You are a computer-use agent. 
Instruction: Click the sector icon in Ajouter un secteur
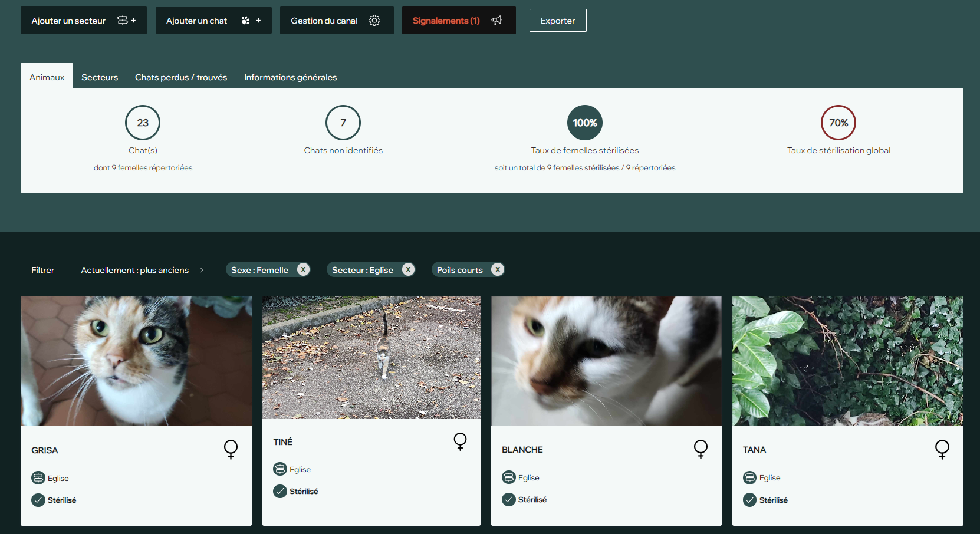coord(123,21)
